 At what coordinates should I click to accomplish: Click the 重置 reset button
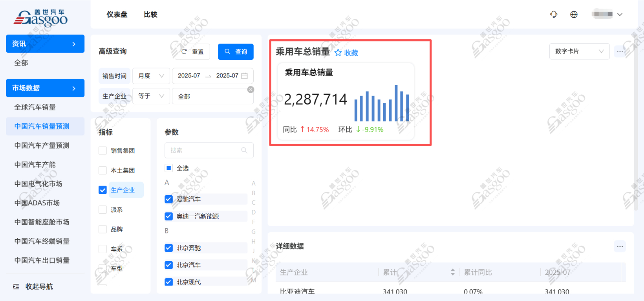(193, 52)
